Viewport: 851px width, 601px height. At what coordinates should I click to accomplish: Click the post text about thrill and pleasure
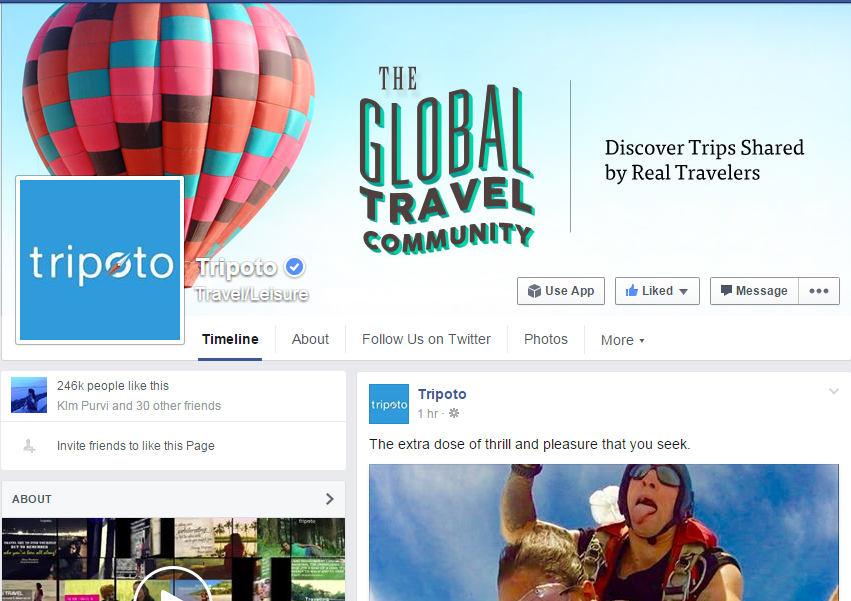530,445
